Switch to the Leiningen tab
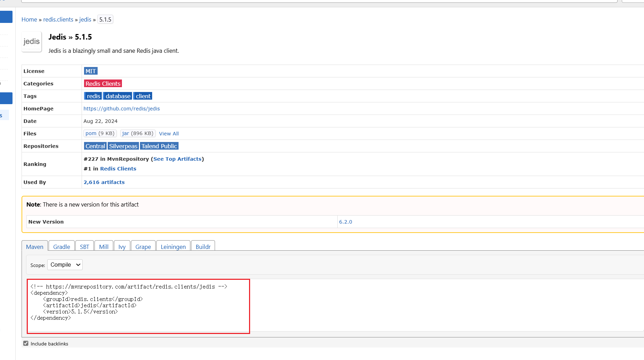Viewport: 644px width, 360px height. pos(173,246)
